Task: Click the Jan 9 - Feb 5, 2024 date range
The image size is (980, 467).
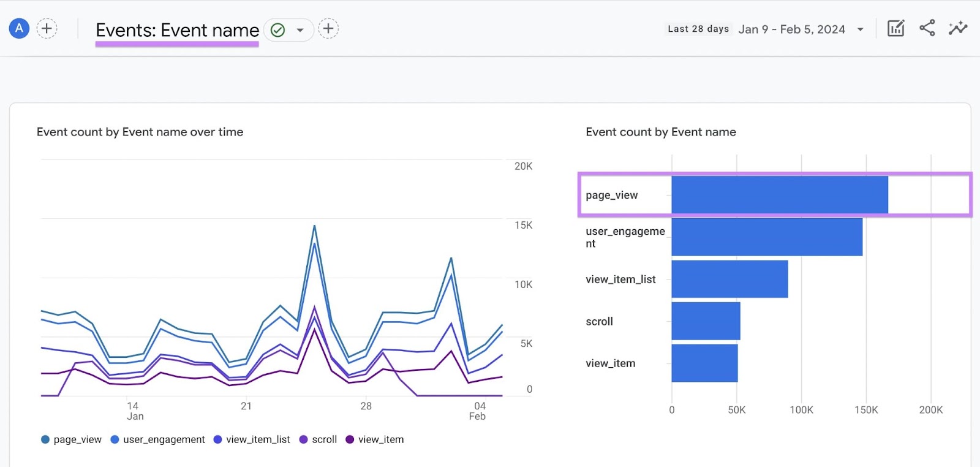Action: pyautogui.click(x=791, y=29)
